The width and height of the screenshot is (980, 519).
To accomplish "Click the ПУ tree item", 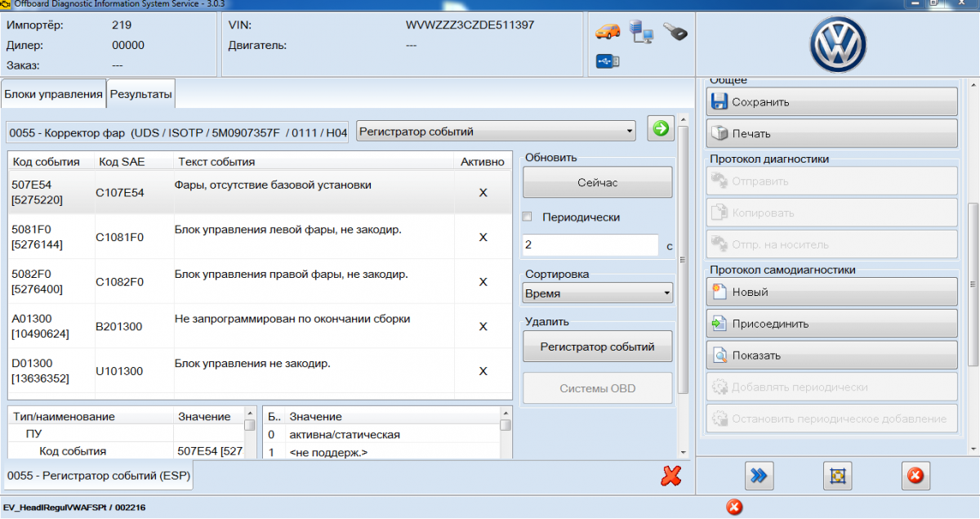I will 33,434.
